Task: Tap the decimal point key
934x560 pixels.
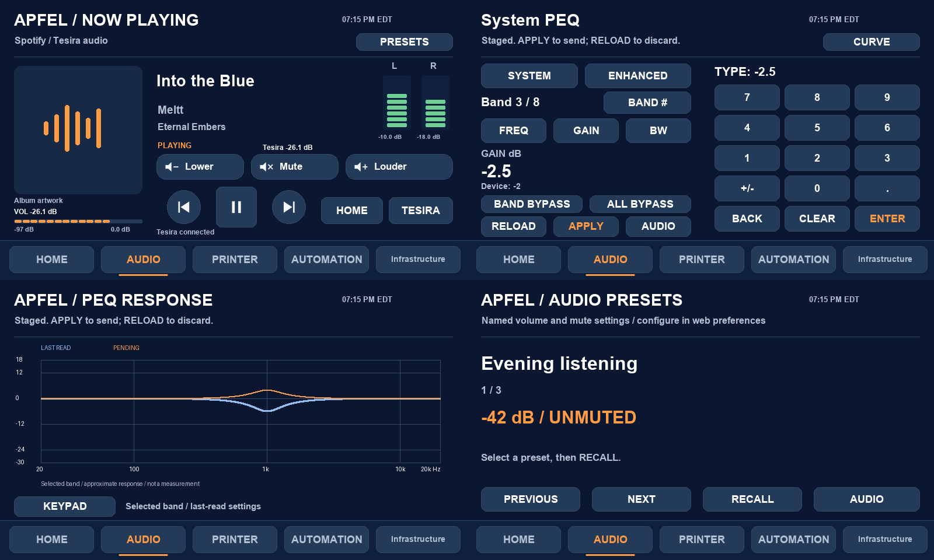Action: pyautogui.click(x=887, y=188)
